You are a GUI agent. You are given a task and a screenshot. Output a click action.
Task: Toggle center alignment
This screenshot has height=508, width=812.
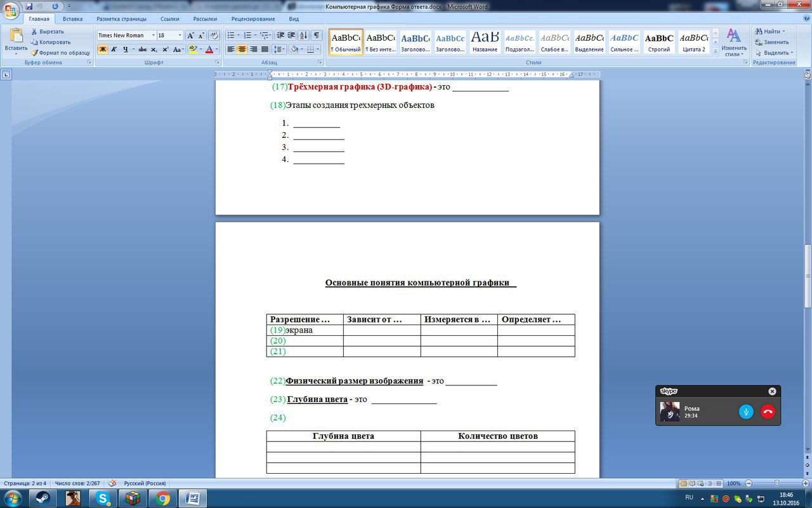242,50
